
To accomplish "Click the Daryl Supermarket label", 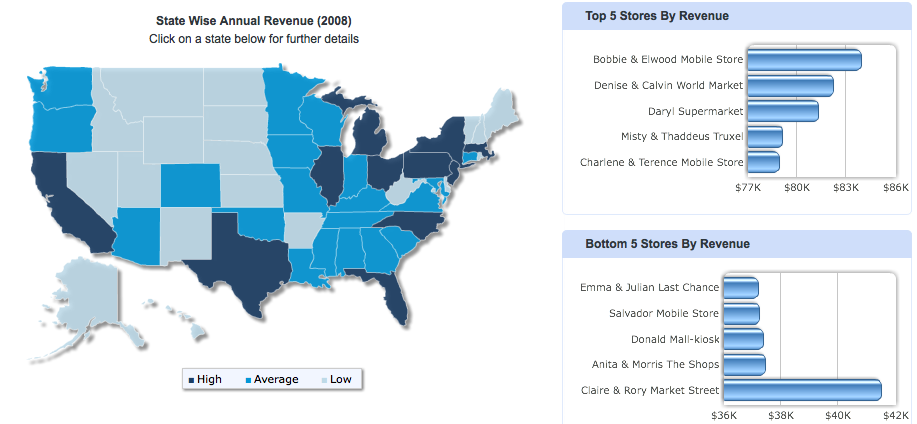I will pyautogui.click(x=695, y=111).
